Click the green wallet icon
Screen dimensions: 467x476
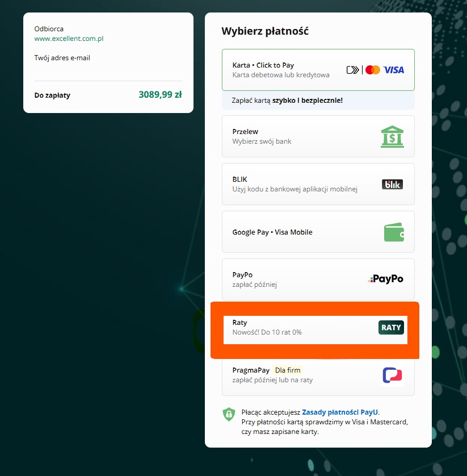[393, 232]
